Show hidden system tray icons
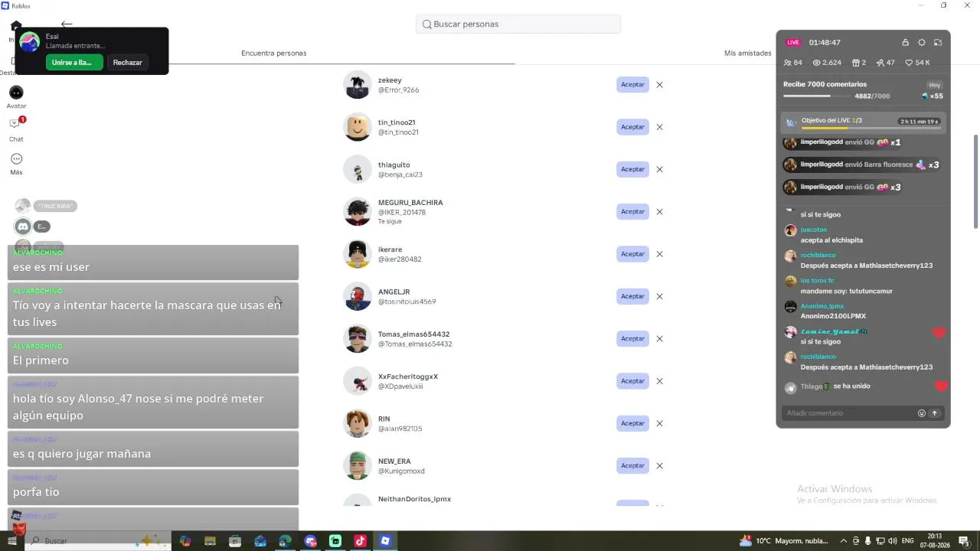Image resolution: width=980 pixels, height=551 pixels. (x=844, y=541)
